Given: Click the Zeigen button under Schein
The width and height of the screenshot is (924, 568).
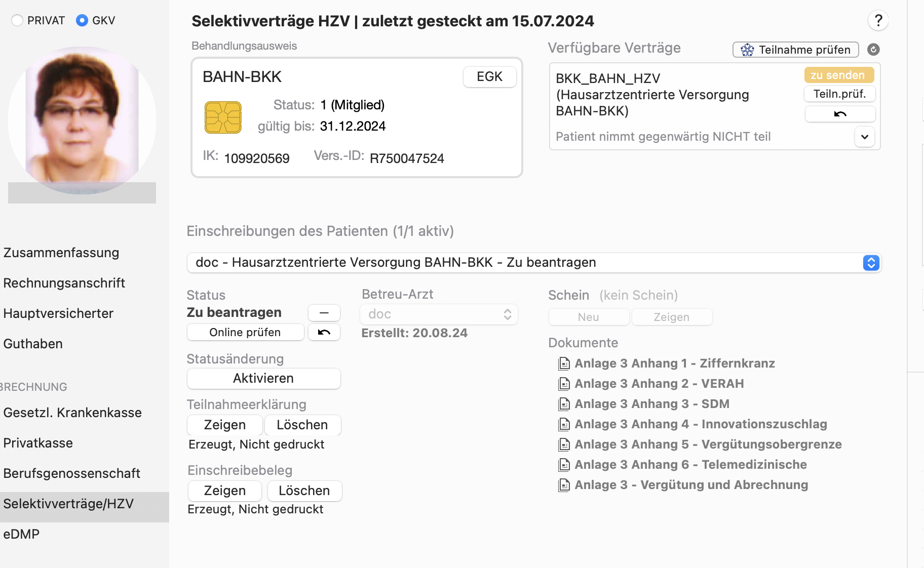Looking at the screenshot, I should (x=672, y=317).
